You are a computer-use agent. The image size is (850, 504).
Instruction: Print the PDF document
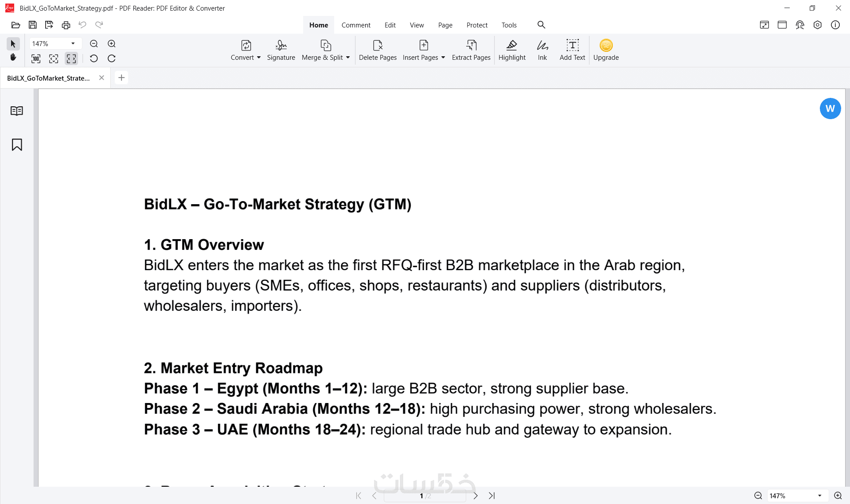pos(66,25)
